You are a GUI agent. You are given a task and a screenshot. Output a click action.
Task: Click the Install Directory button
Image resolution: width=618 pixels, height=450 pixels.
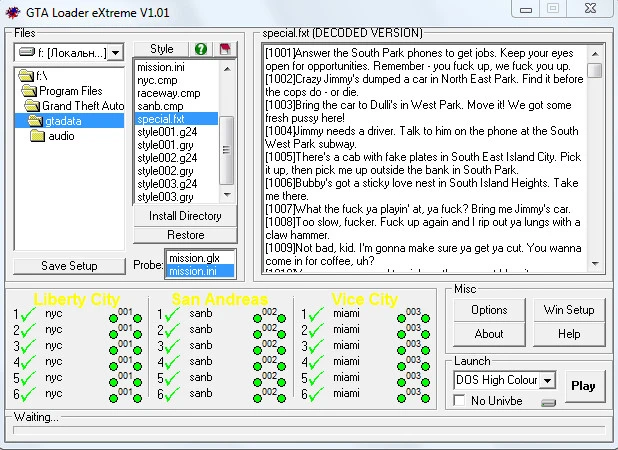pos(185,216)
